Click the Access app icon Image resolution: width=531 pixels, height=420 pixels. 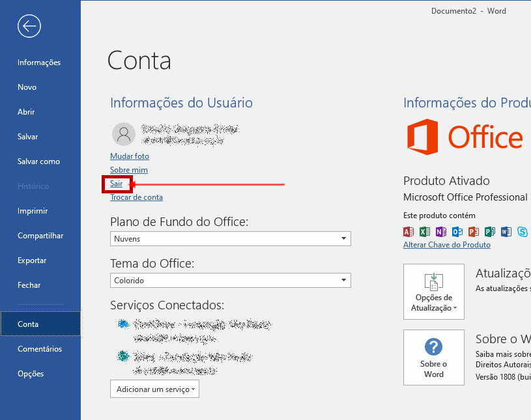pyautogui.click(x=409, y=232)
